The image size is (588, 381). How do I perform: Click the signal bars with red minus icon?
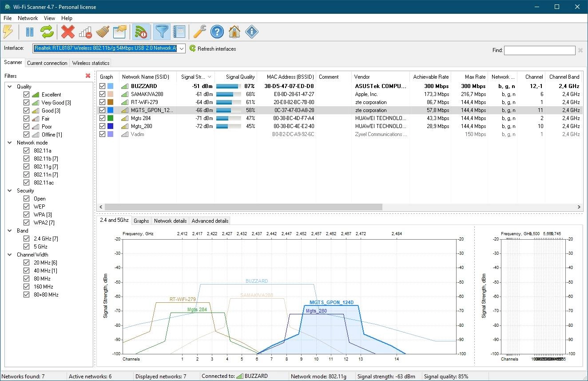85,32
